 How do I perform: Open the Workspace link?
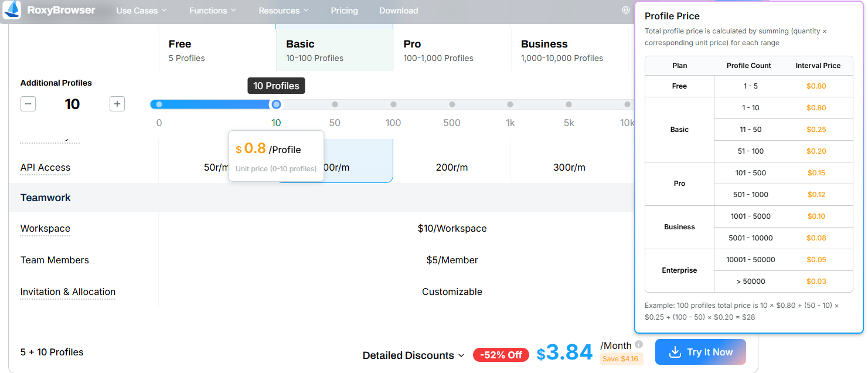(x=45, y=229)
